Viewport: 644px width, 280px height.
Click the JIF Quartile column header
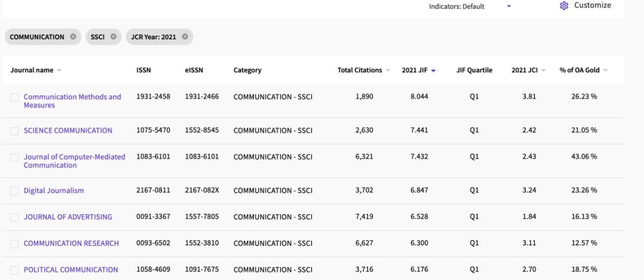[x=474, y=70]
